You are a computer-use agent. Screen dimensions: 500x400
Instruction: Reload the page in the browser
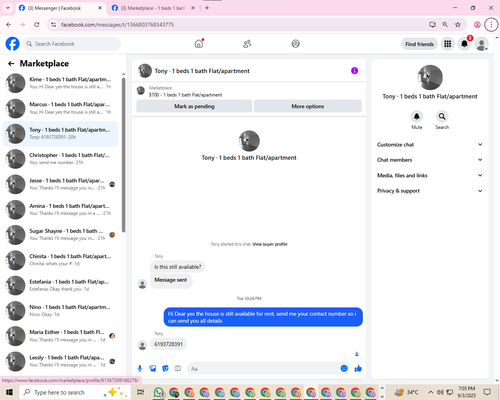tap(37, 25)
